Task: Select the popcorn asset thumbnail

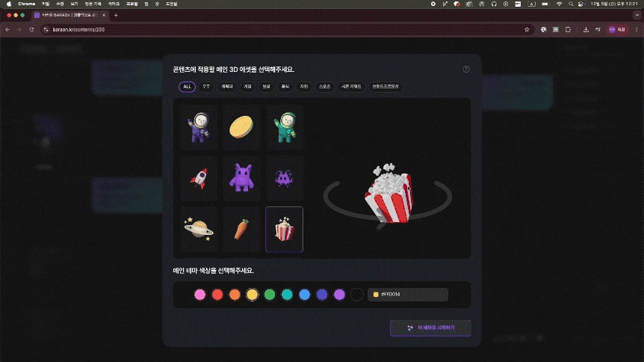Action: pos(284,229)
